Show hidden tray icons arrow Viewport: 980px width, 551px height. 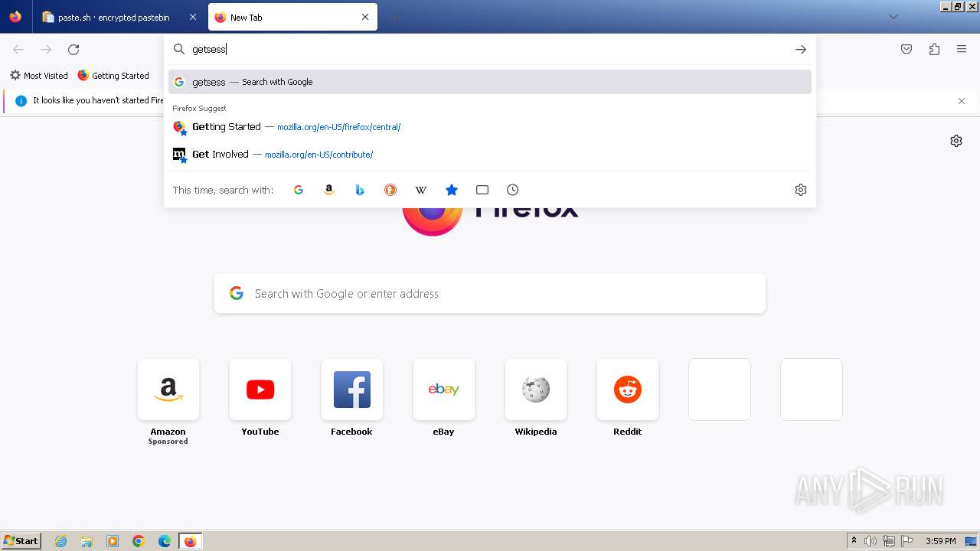point(854,541)
